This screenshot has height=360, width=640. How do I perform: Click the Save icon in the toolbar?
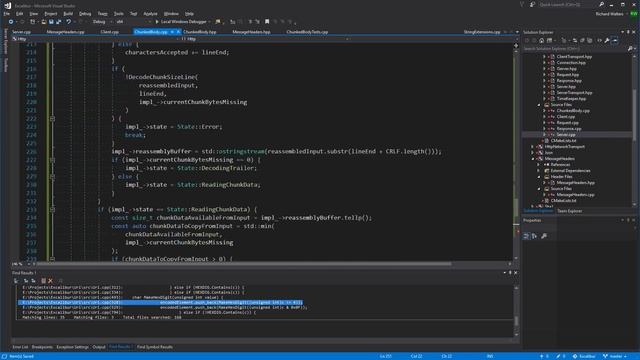[51, 22]
